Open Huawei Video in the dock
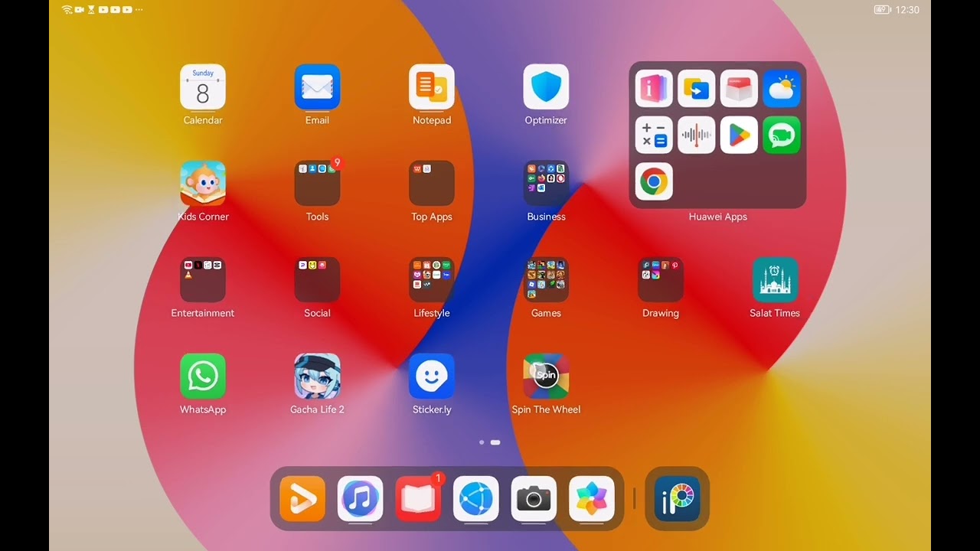980x551 pixels. 302,499
